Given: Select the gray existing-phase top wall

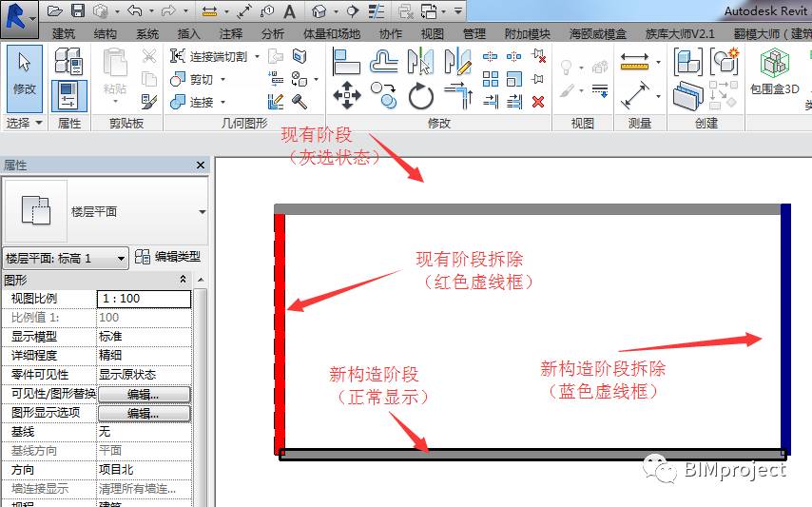Looking at the screenshot, I should coord(527,209).
